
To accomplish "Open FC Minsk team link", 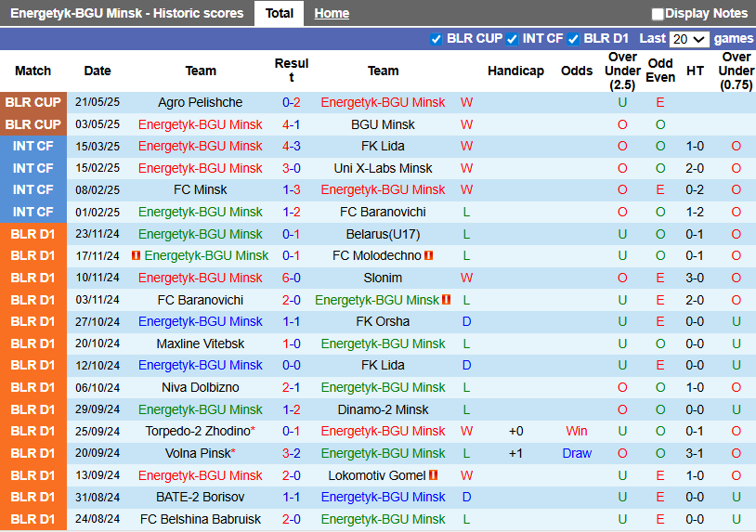I will point(200,189).
